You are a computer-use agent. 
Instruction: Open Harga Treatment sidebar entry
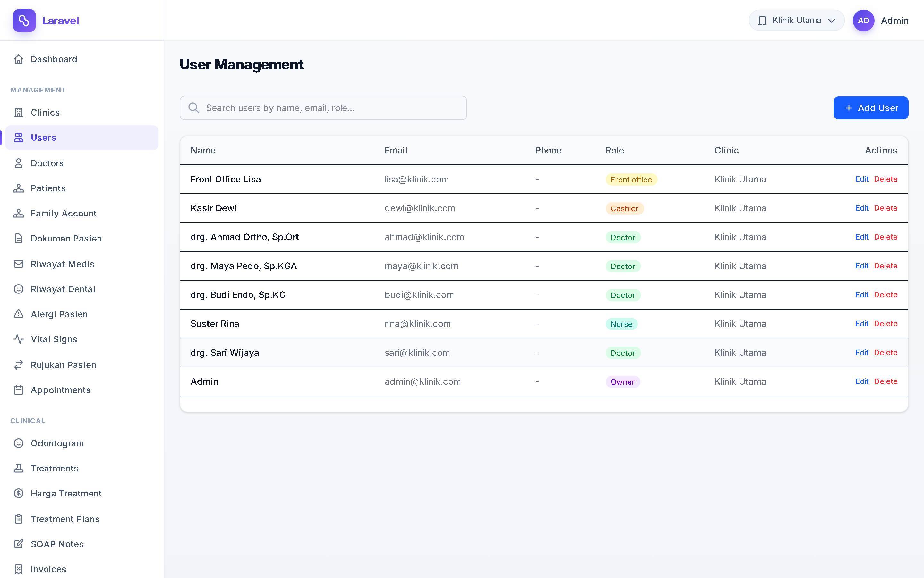82,493
